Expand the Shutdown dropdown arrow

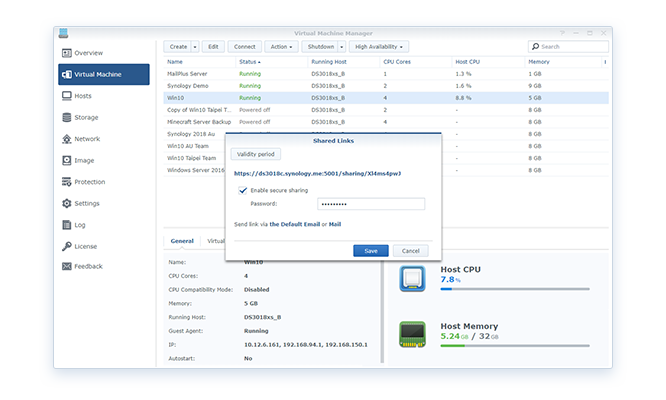tap(341, 47)
